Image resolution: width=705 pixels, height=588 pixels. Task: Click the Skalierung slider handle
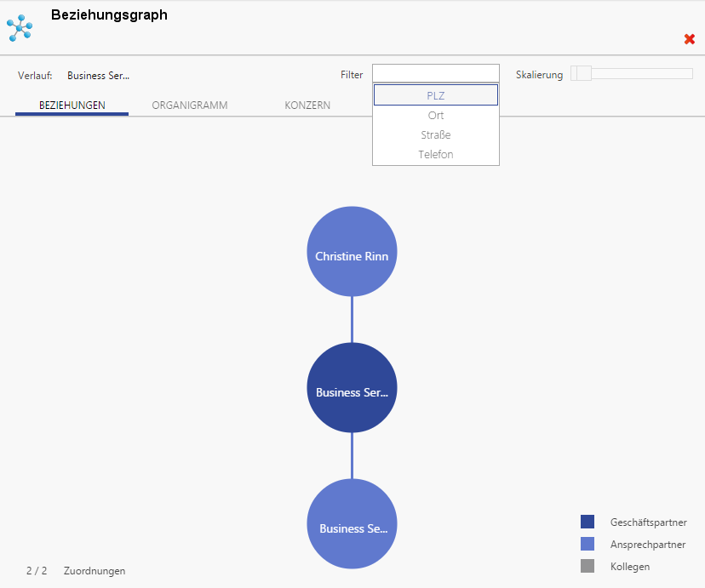(583, 74)
